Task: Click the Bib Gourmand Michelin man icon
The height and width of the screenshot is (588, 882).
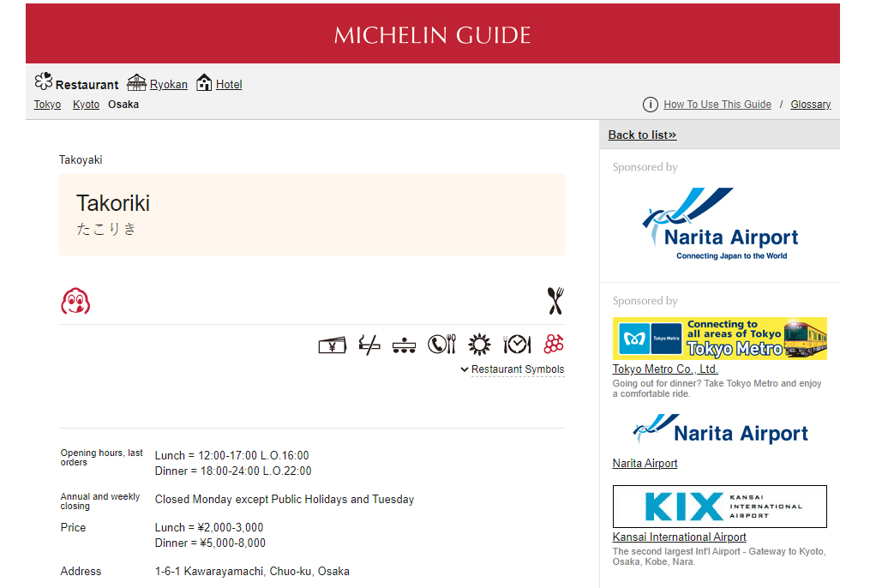Action: pyautogui.click(x=75, y=302)
